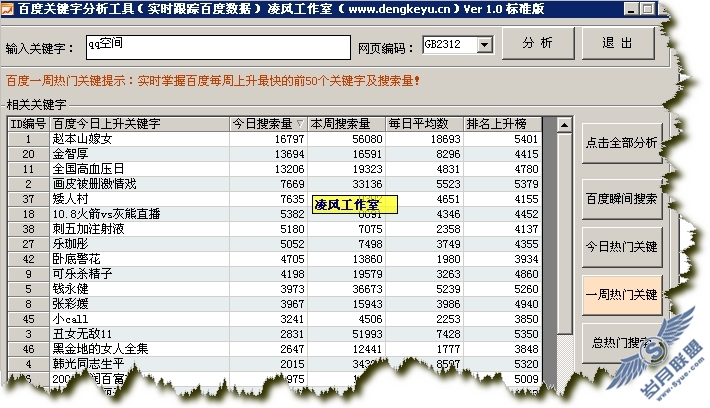The height and width of the screenshot is (408, 710).
Task: Select row 丑女无敌11
Action: pyautogui.click(x=275, y=333)
